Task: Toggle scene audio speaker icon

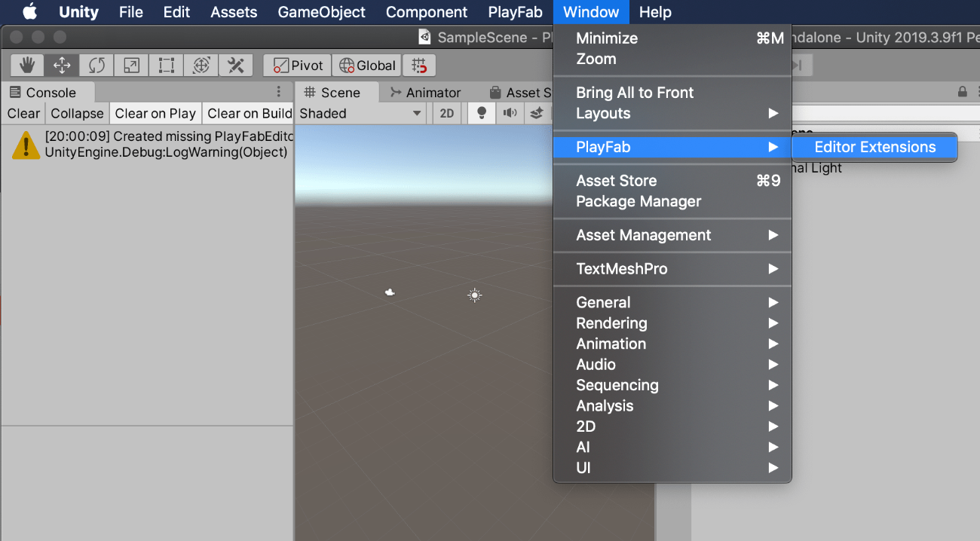Action: click(x=510, y=113)
